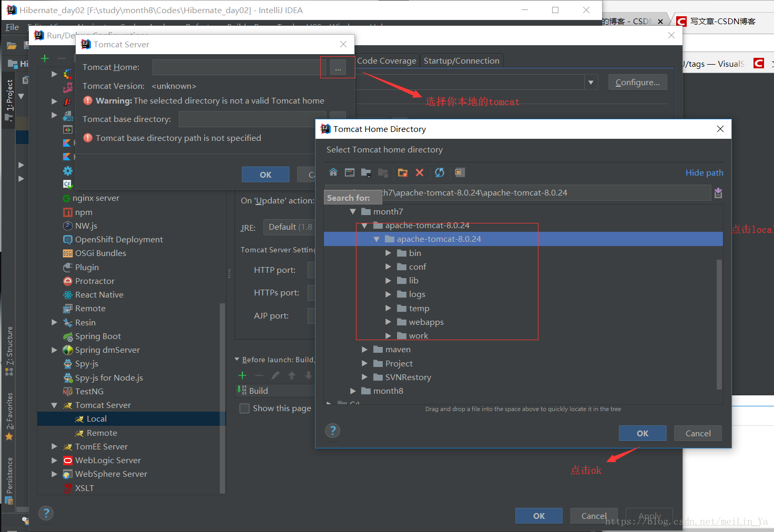This screenshot has width=774, height=532.
Task: Click the help icon in Run/Debug Configurations dialog
Action: click(46, 513)
